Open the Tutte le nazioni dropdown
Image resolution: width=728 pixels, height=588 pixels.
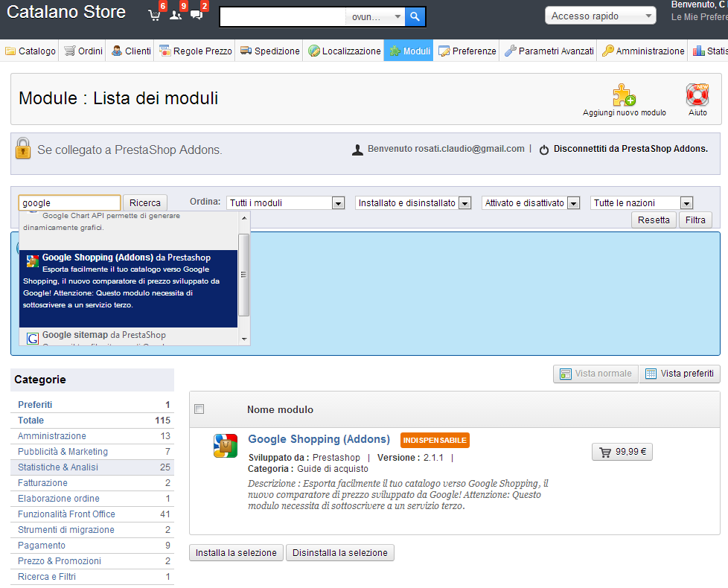[642, 202]
